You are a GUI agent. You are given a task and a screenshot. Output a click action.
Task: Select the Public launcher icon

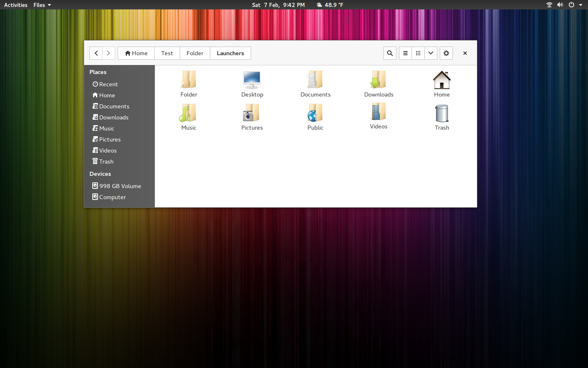[315, 113]
